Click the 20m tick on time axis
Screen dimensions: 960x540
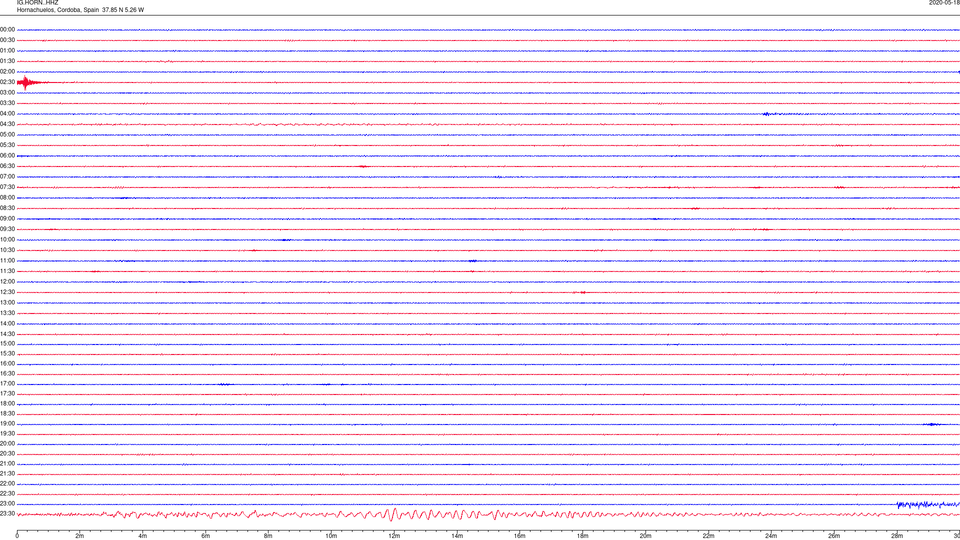645,536
